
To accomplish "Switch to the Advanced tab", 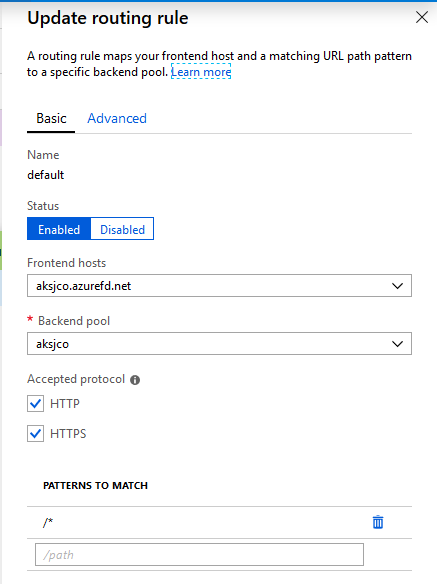I will point(117,118).
